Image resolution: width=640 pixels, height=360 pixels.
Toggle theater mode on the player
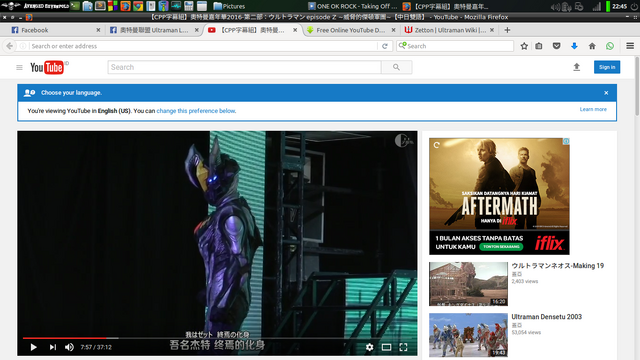(386, 347)
